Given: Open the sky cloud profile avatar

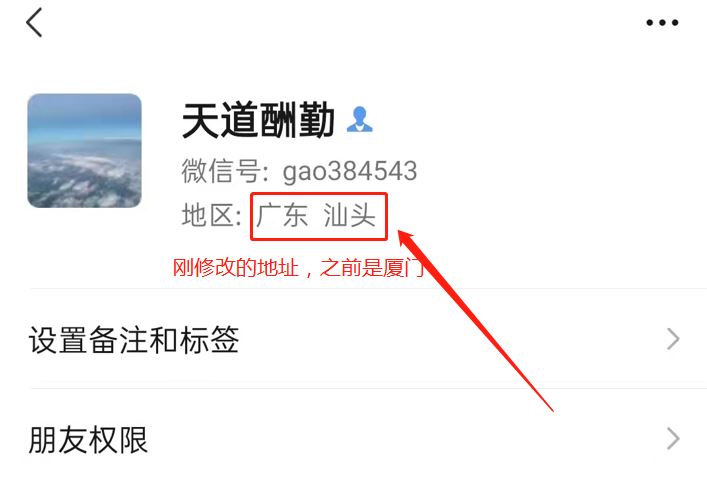Looking at the screenshot, I should 84,151.
